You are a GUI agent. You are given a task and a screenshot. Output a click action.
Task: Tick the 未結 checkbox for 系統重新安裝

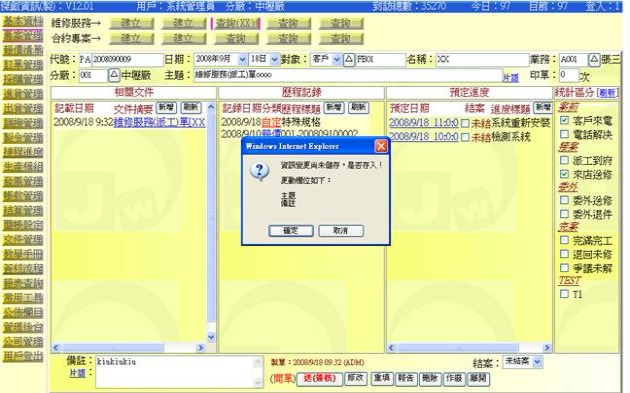[465, 123]
